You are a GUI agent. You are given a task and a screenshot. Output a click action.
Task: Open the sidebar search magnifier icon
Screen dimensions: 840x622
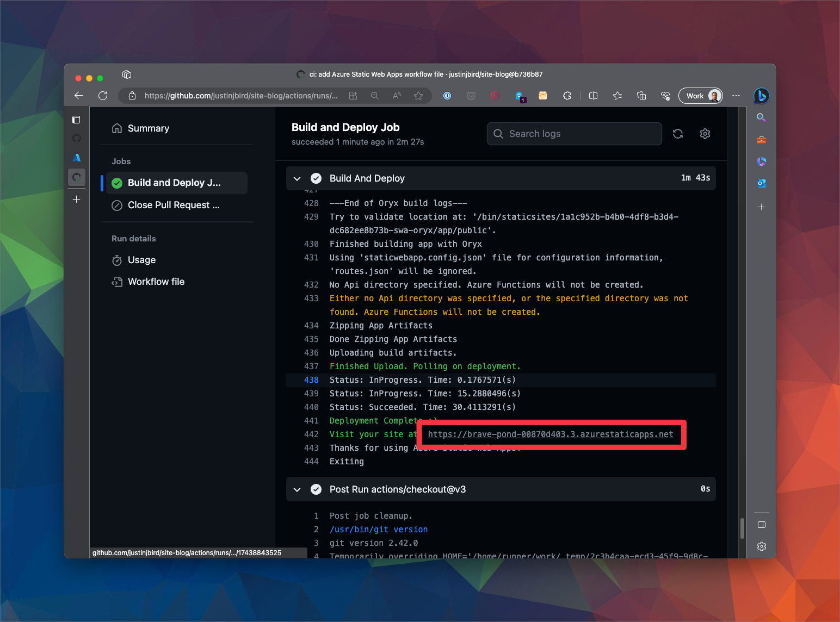tap(761, 117)
